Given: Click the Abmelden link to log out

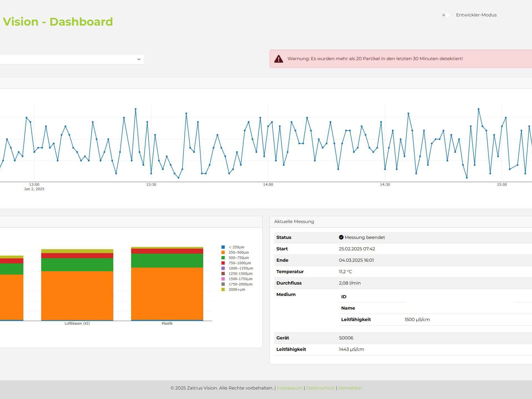Looking at the screenshot, I should 350,388.
